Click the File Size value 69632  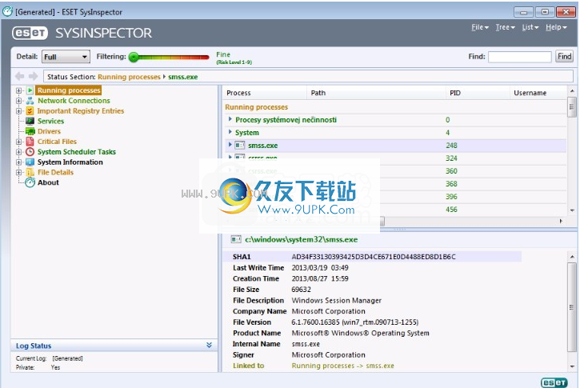[301, 290]
